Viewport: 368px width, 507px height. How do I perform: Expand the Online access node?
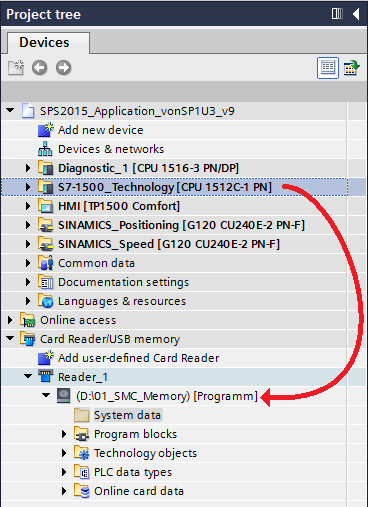click(10, 320)
